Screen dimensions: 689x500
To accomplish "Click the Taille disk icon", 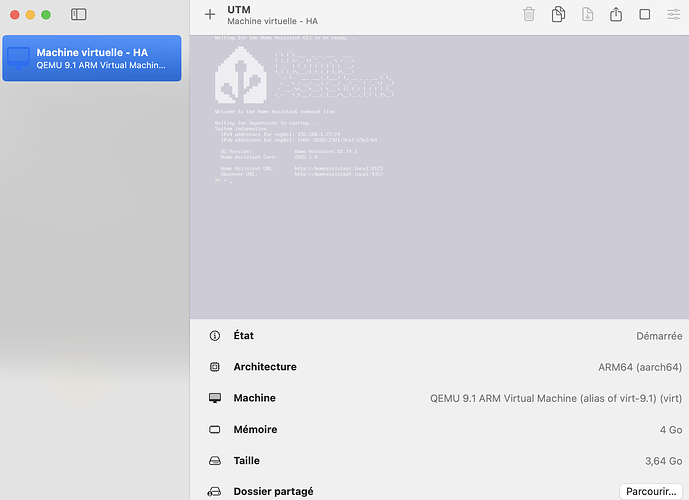I will click(215, 460).
